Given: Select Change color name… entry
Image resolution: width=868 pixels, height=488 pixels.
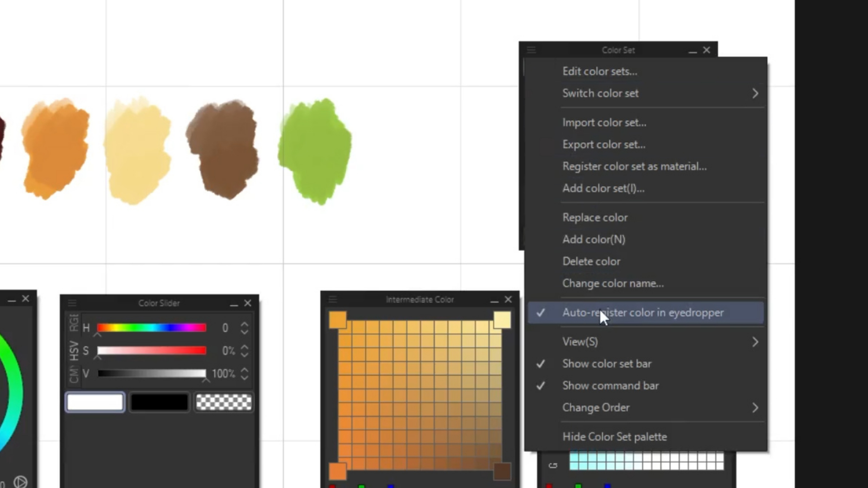Looking at the screenshot, I should 646,283.
